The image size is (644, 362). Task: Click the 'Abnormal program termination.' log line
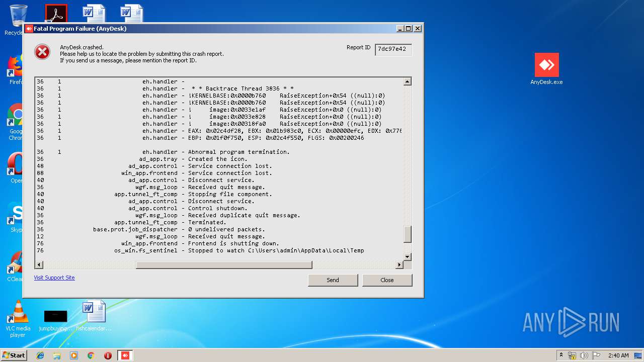[239, 152]
